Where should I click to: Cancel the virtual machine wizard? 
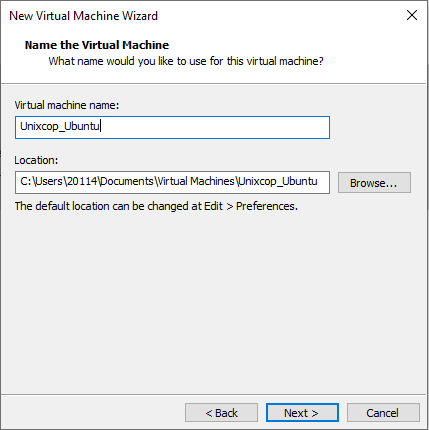pos(383,413)
